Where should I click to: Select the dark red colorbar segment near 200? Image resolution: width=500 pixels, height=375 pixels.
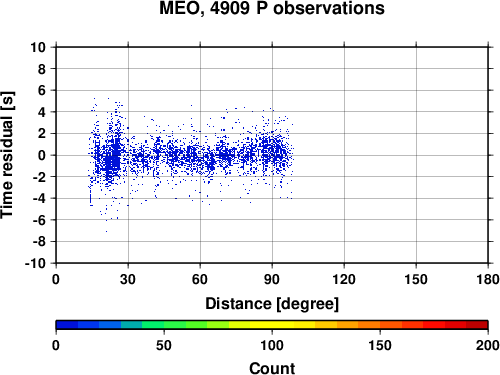477,325
